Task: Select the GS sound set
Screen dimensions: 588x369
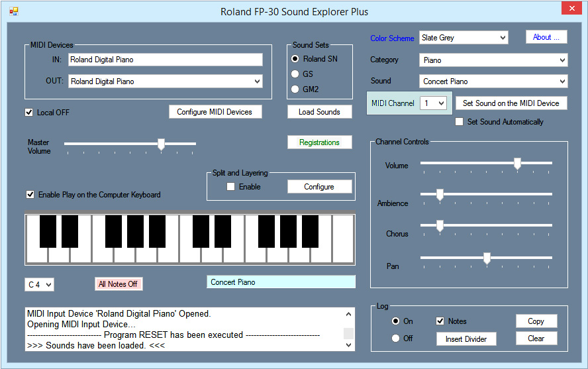Action: point(295,74)
